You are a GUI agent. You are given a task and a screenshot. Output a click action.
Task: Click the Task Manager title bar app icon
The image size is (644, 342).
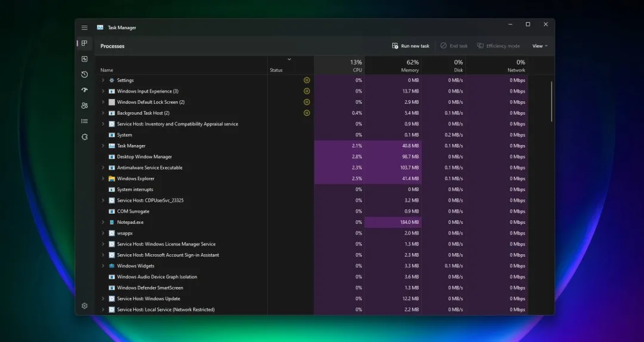coord(100,27)
